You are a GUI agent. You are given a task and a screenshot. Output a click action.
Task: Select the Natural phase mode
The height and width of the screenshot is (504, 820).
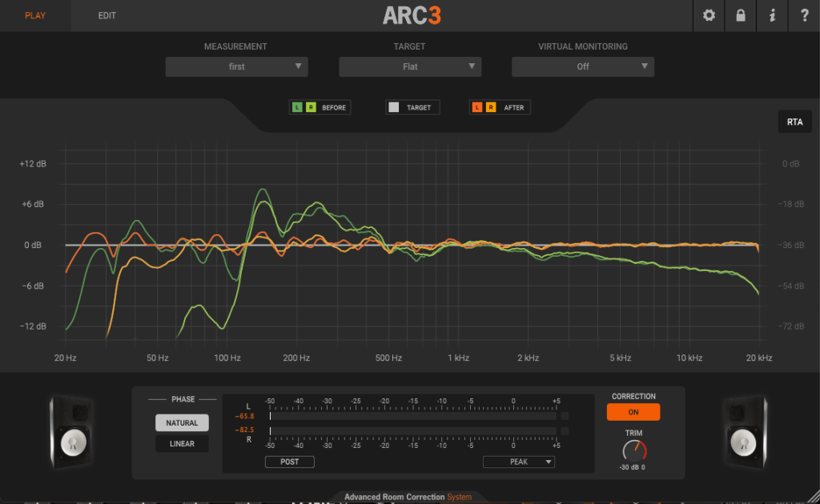click(x=182, y=423)
